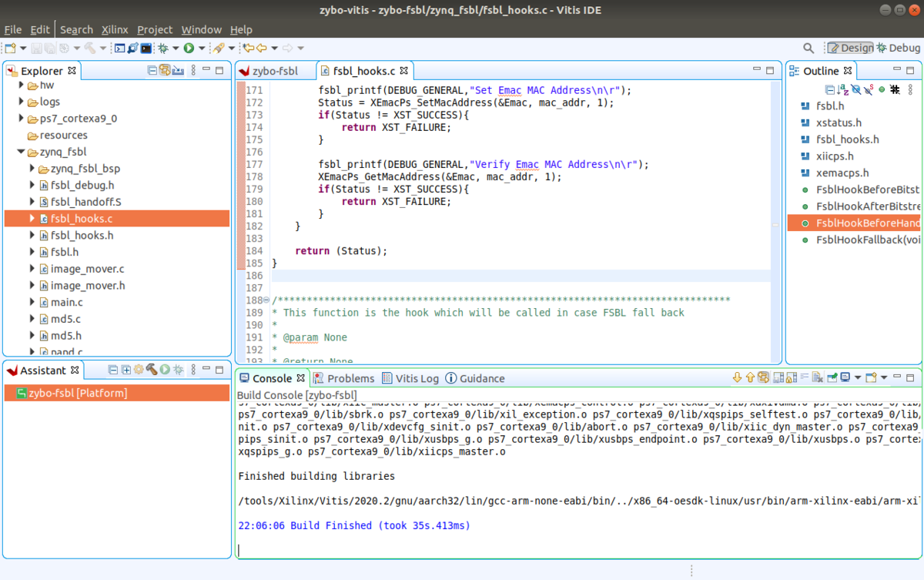
Task: Click the green run icon in Assistant panel
Action: click(165, 370)
